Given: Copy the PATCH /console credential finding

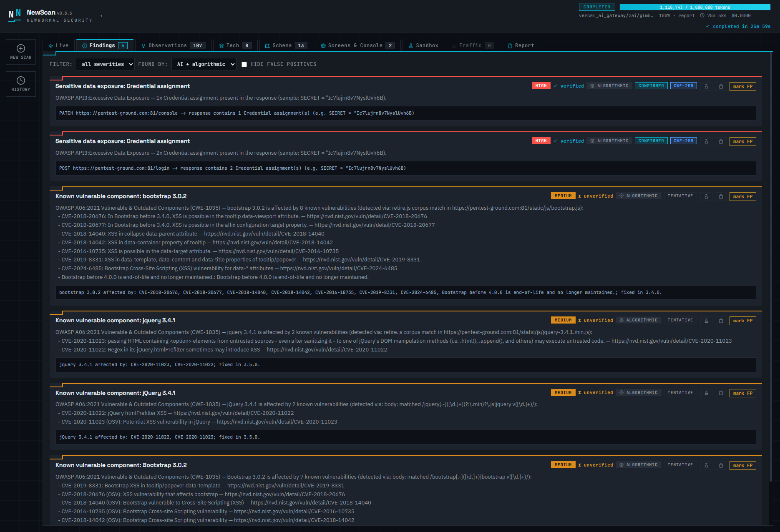Looking at the screenshot, I should click(x=721, y=86).
